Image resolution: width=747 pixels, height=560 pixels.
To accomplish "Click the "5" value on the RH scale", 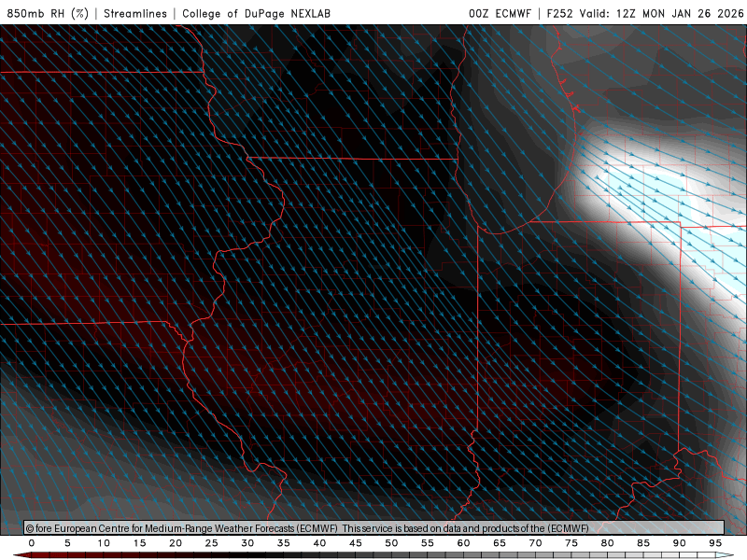I will click(67, 543).
